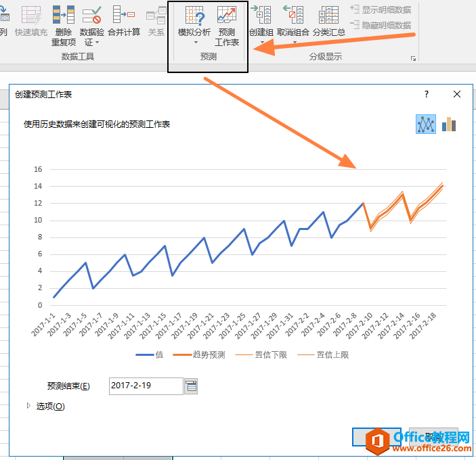Screen dimensions: 476x460
Task: Click the Group (创建组) icon
Action: [261, 14]
